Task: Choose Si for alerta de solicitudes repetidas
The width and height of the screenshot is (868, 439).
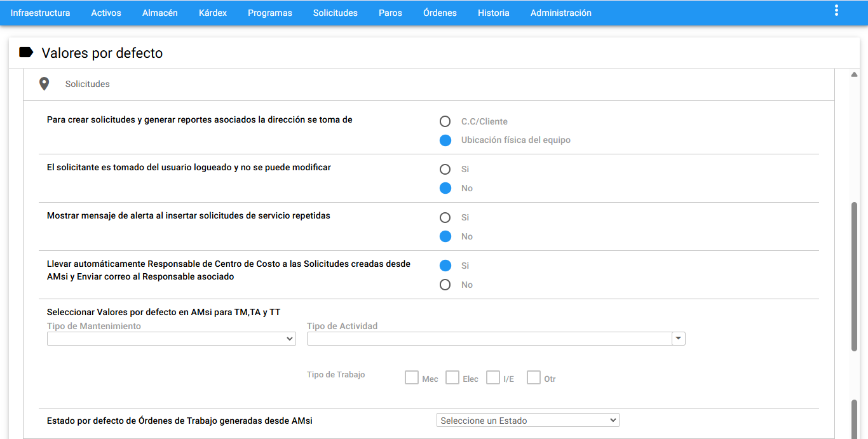Action: pyautogui.click(x=445, y=218)
